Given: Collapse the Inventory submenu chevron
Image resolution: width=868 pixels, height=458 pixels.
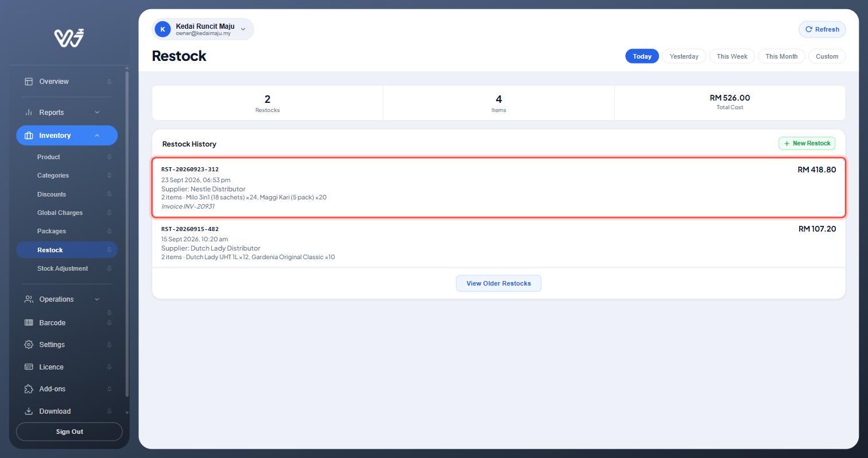Looking at the screenshot, I should (97, 136).
